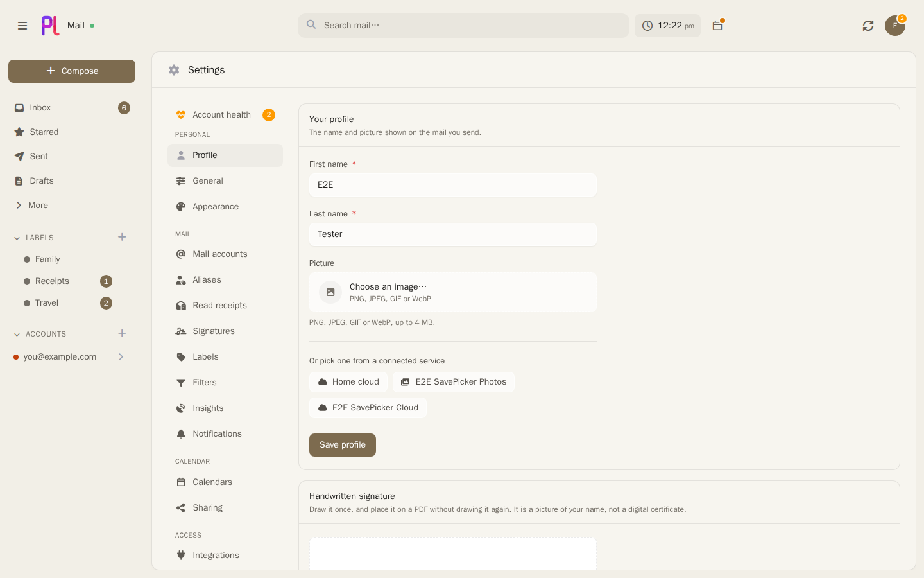The width and height of the screenshot is (924, 578).
Task: Open Filters settings
Action: 225,383
